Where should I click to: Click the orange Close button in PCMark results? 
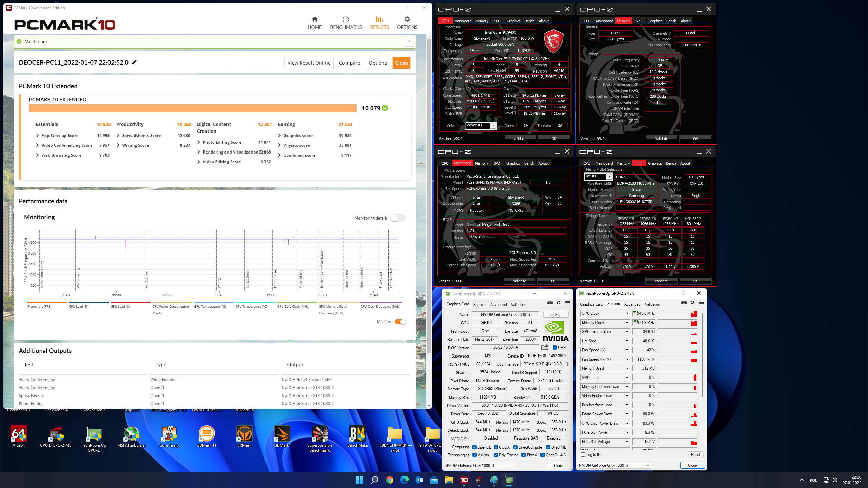click(401, 63)
